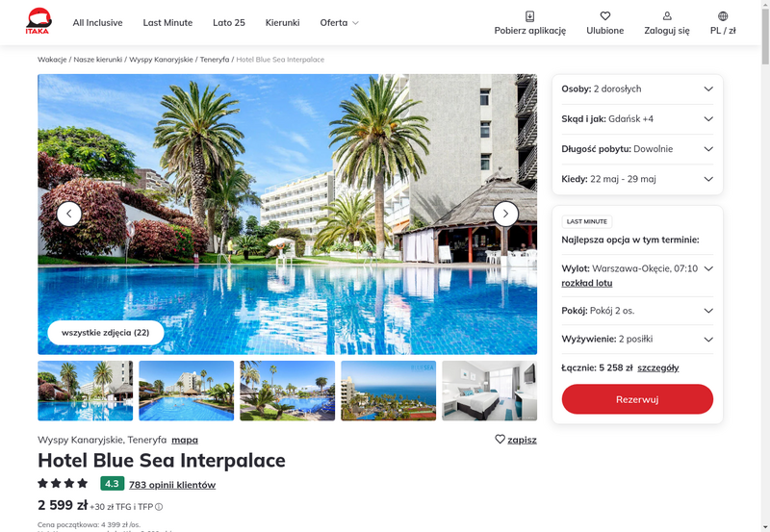Screen dimensions: 770x532
Task: Open the PL / zł globe language selector
Action: [x=723, y=16]
